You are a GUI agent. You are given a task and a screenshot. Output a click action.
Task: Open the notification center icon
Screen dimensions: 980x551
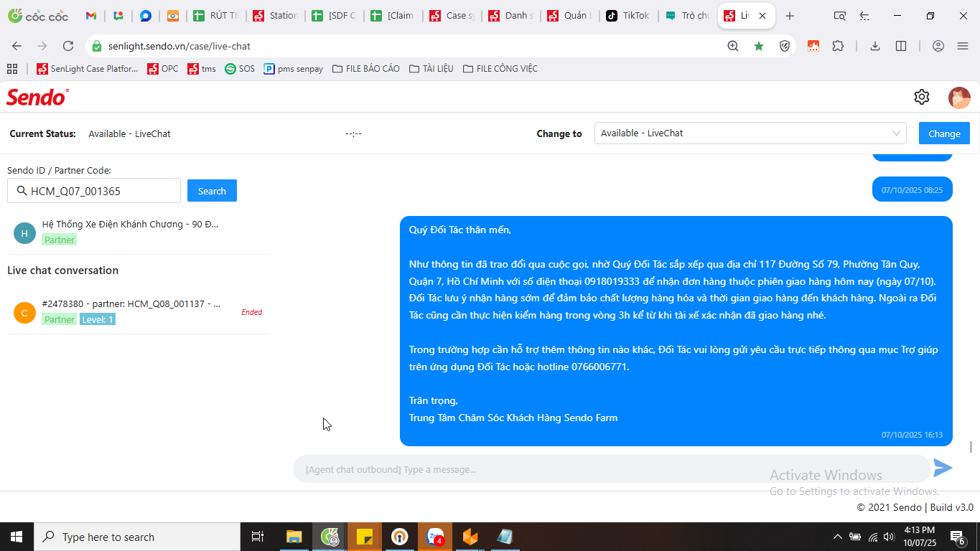(958, 537)
